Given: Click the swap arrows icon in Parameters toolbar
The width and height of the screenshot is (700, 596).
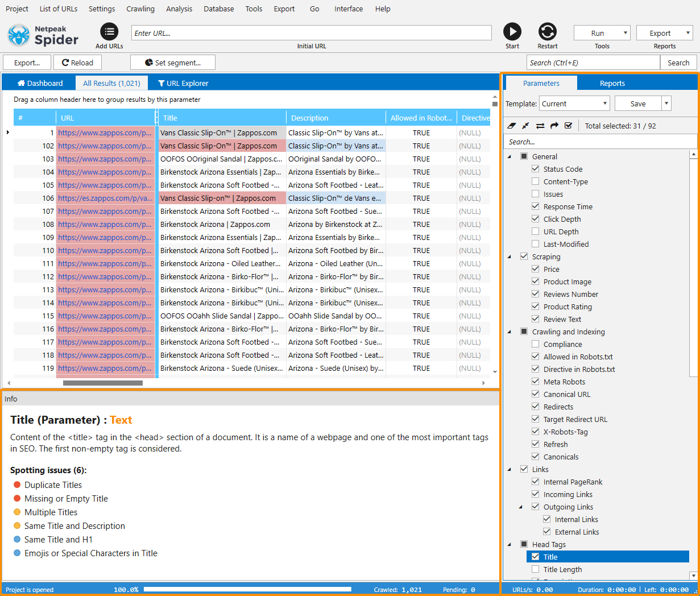Looking at the screenshot, I should (540, 126).
